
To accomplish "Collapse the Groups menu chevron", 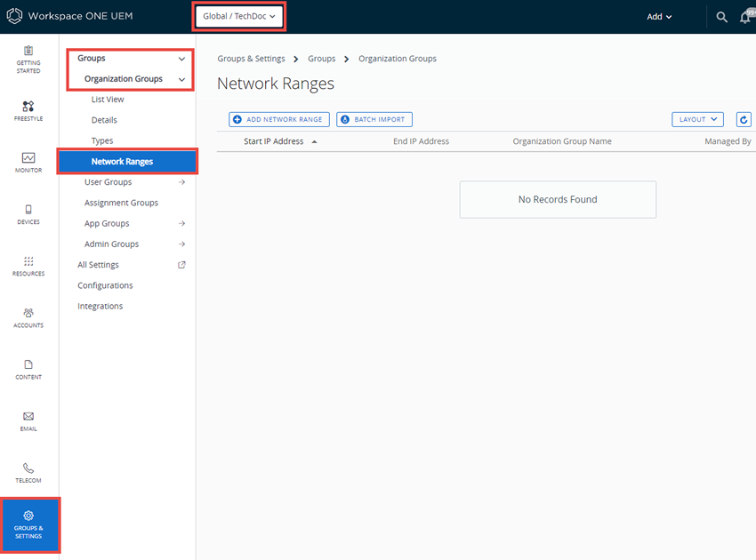I will pyautogui.click(x=181, y=59).
